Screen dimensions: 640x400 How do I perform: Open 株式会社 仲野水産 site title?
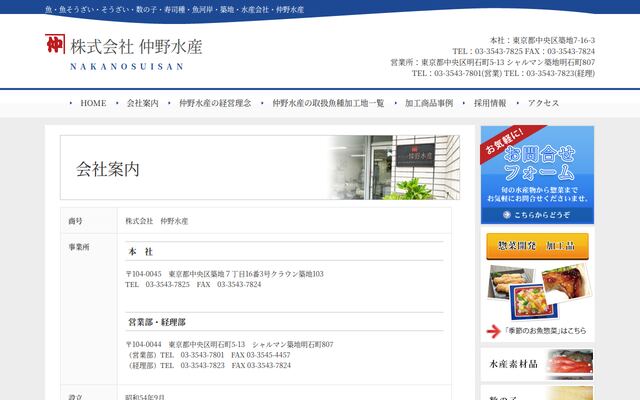(136, 47)
